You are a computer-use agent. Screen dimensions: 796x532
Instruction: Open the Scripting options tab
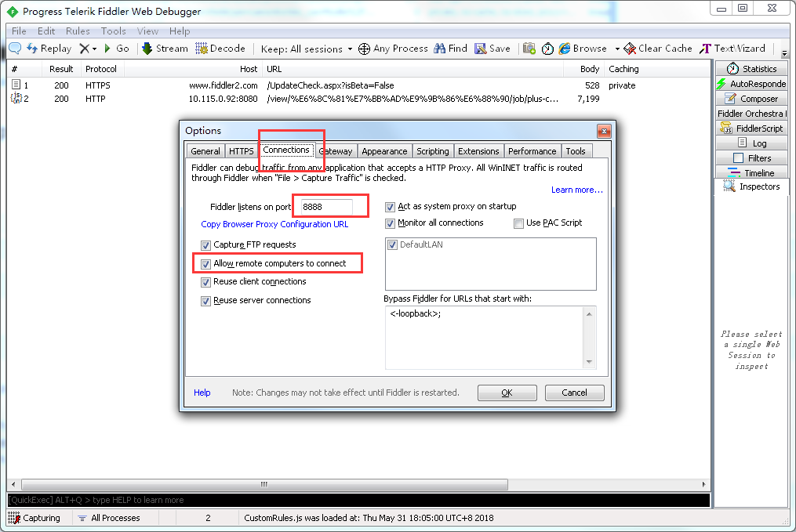click(433, 151)
